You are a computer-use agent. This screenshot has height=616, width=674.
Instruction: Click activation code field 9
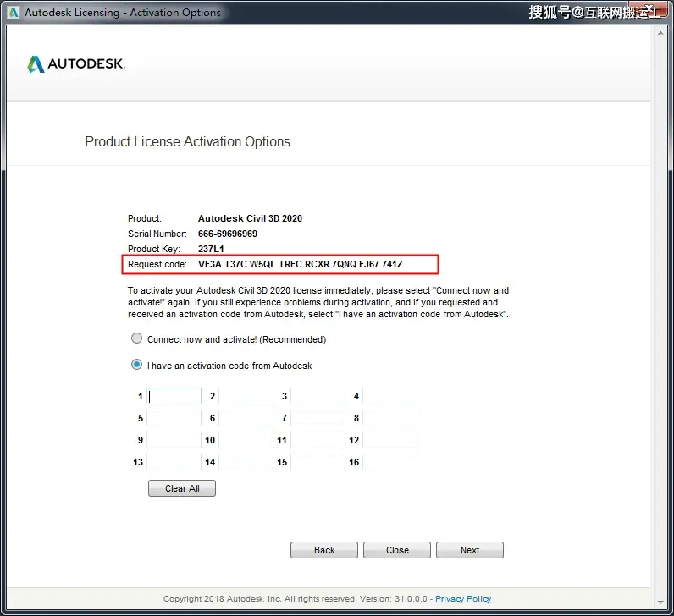[x=174, y=440]
